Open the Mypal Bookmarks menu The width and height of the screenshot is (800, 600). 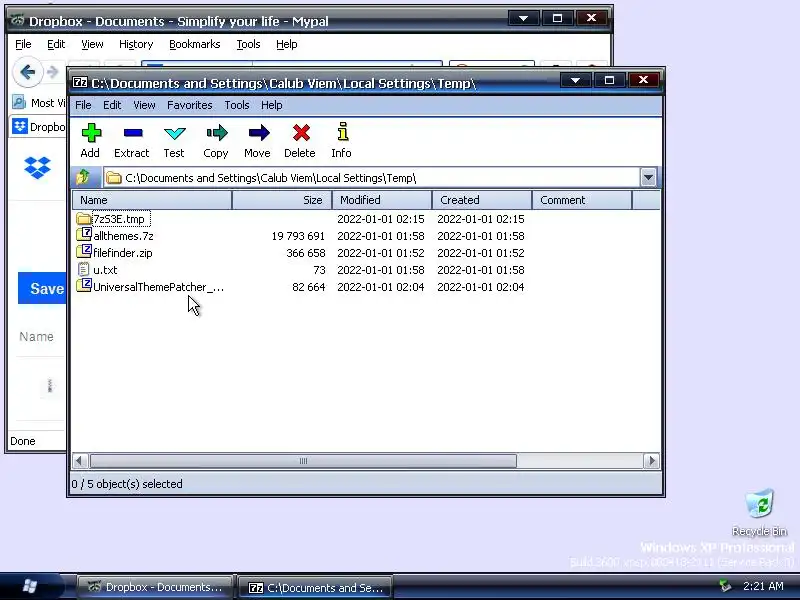(x=194, y=44)
